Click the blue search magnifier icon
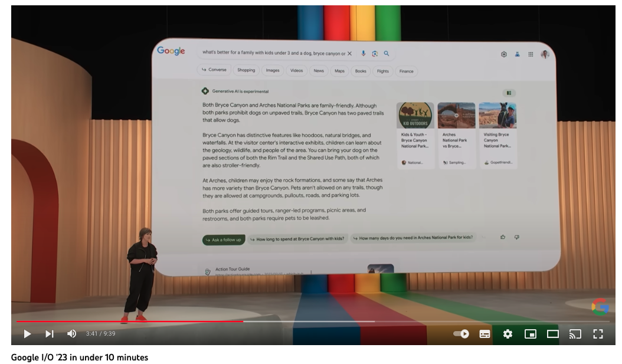This screenshot has width=622, height=364. click(x=387, y=54)
